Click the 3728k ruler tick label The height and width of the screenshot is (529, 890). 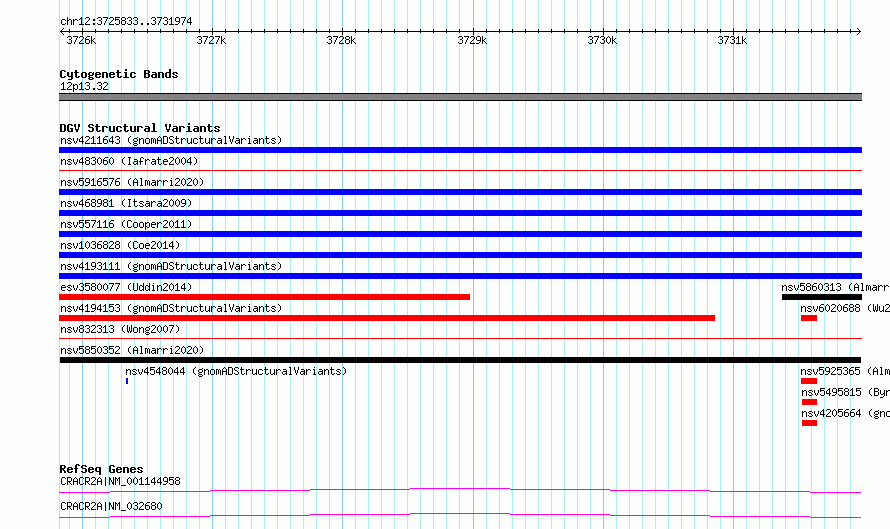(341, 40)
